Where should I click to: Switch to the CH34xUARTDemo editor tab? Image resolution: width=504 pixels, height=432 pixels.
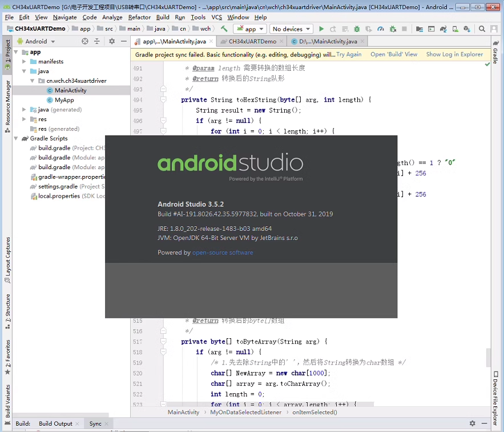point(252,41)
